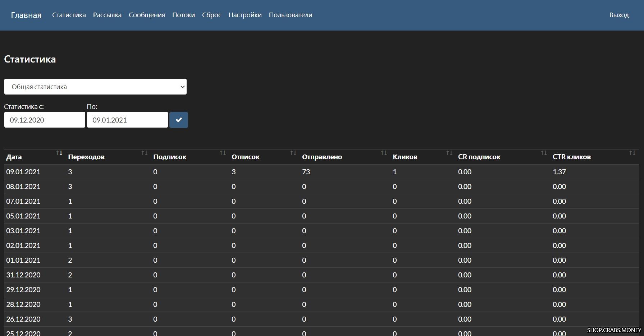Click the Статистика с start date field
The image size is (644, 336).
pyautogui.click(x=45, y=120)
